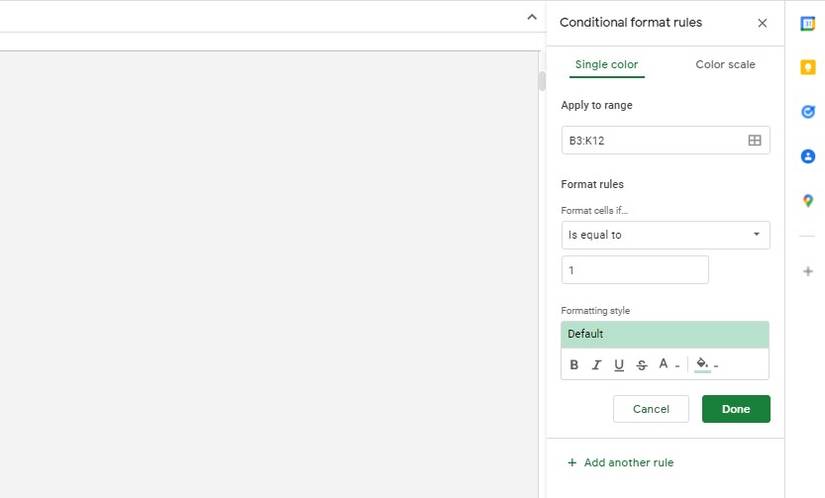Click the plus icon to get add-ons
The width and height of the screenshot is (825, 498).
point(808,271)
